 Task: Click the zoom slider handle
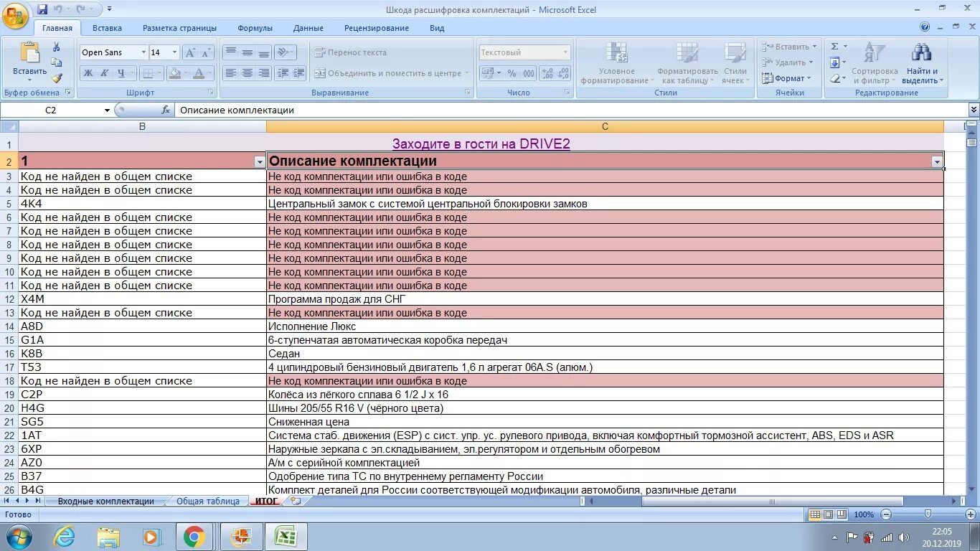pos(928,514)
